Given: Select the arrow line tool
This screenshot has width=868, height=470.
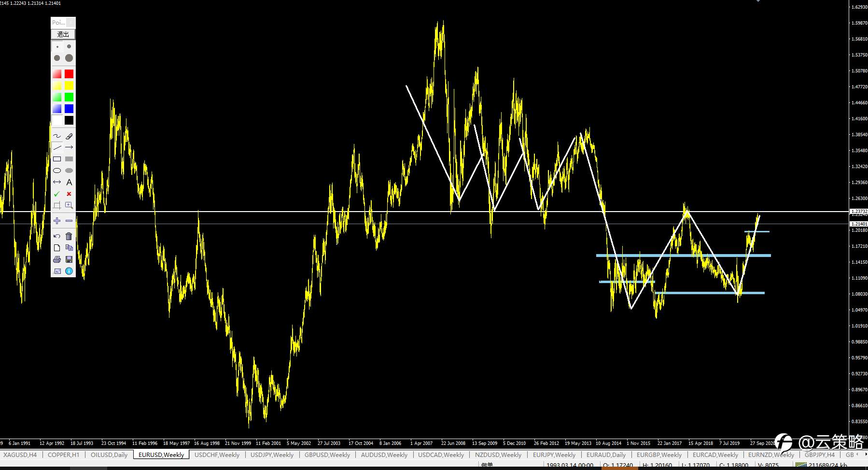Looking at the screenshot, I should coord(69,147).
